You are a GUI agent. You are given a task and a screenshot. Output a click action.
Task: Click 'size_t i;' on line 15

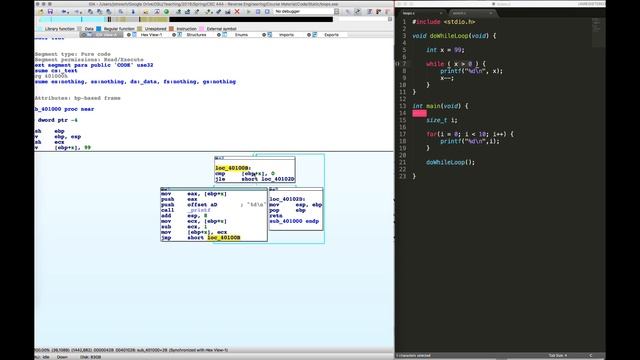[442, 120]
